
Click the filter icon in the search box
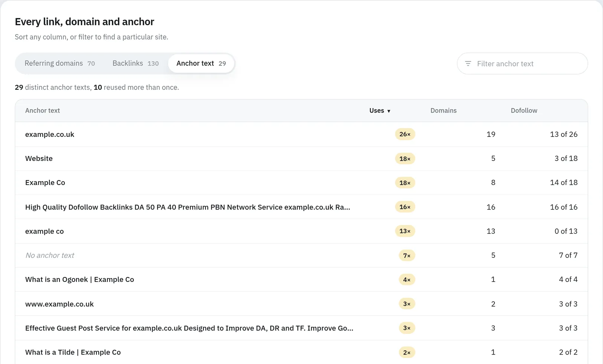(x=468, y=64)
